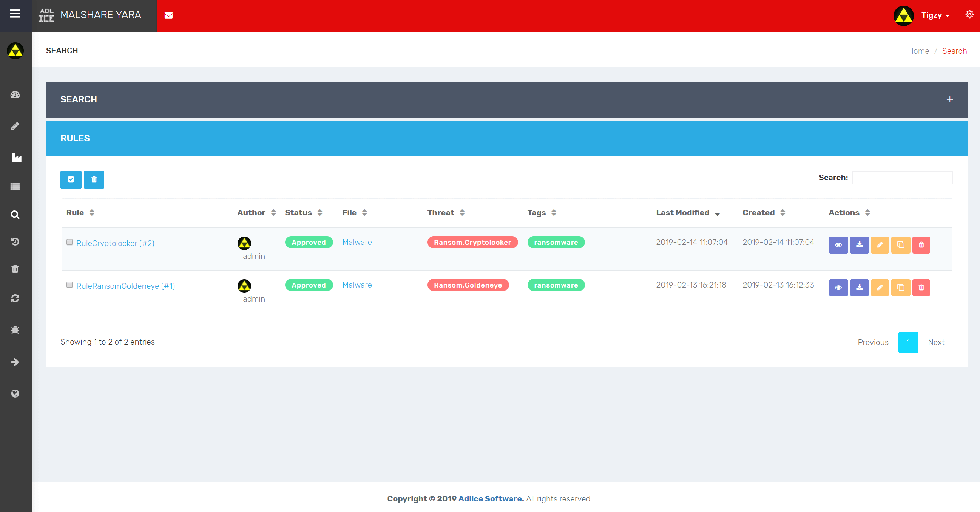This screenshot has height=512, width=980.
Task: Download the RuleCryptolocker rule
Action: [x=859, y=245]
